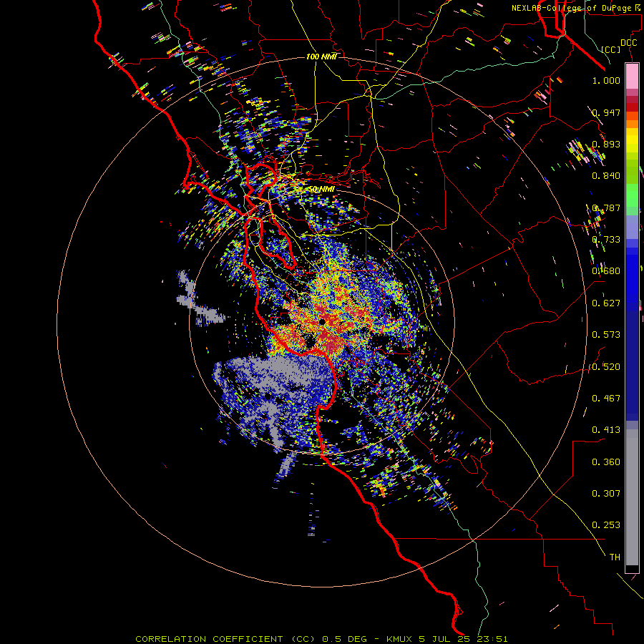644x644 pixels.
Task: Click the KMUX station identifier
Action: (x=400, y=639)
